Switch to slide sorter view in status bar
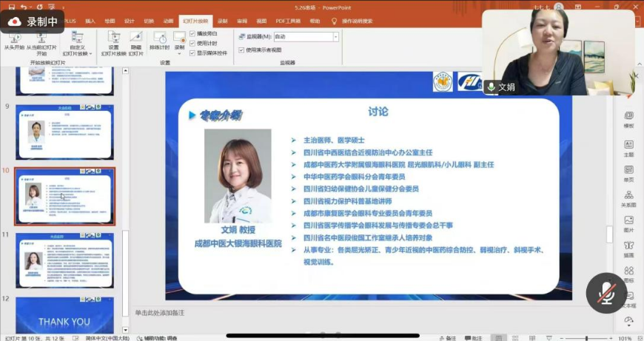 coord(515,338)
